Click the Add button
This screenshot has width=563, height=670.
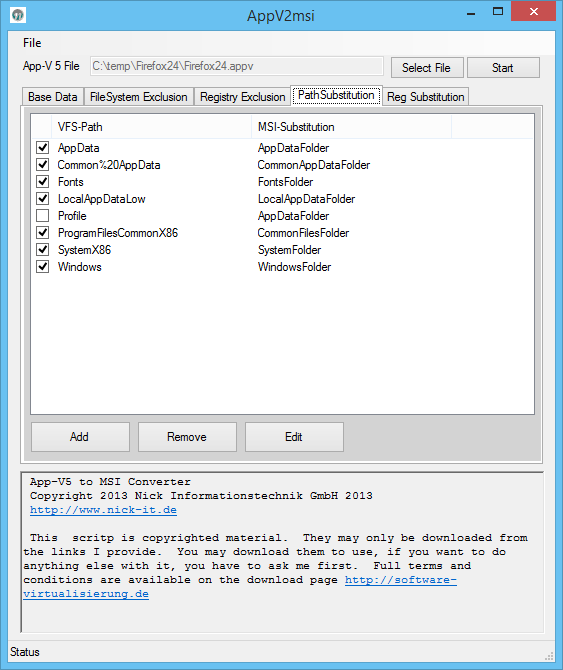[80, 437]
